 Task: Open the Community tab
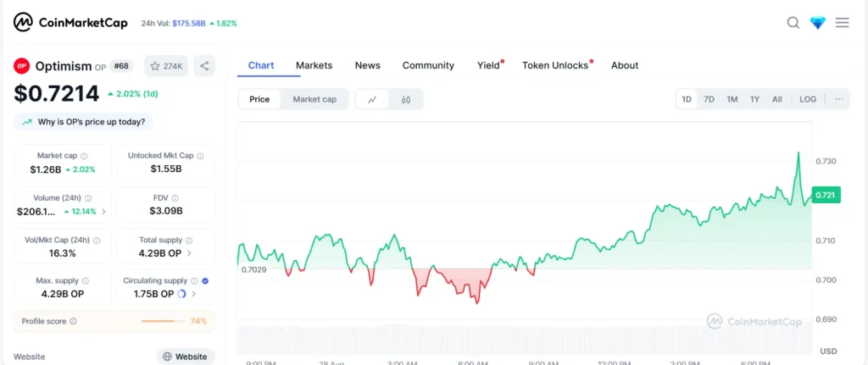click(428, 65)
